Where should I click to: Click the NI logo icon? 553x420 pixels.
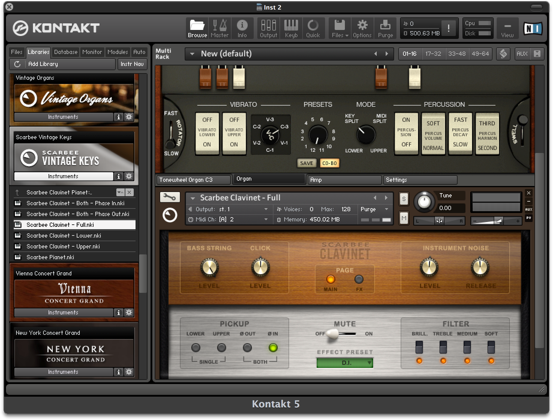pyautogui.click(x=533, y=28)
